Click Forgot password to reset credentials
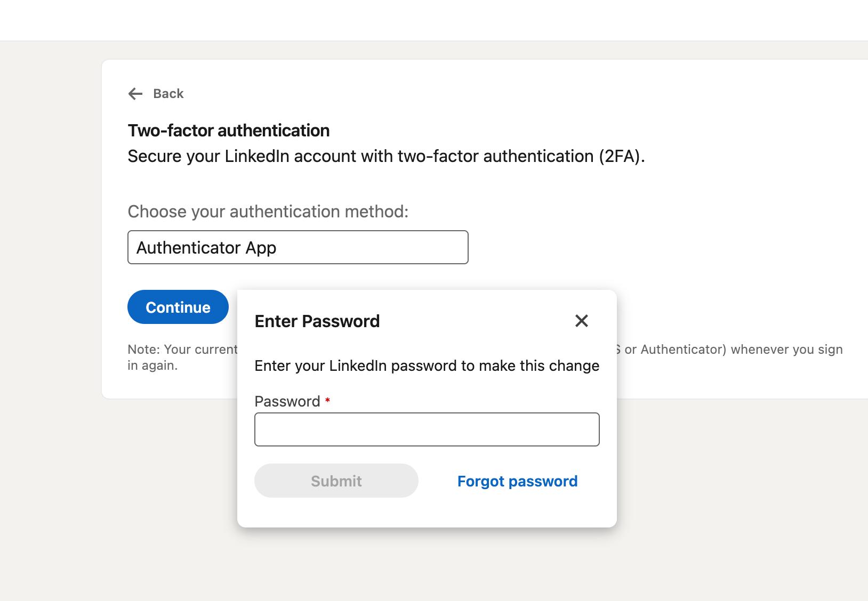Image resolution: width=868 pixels, height=601 pixels. click(516, 481)
